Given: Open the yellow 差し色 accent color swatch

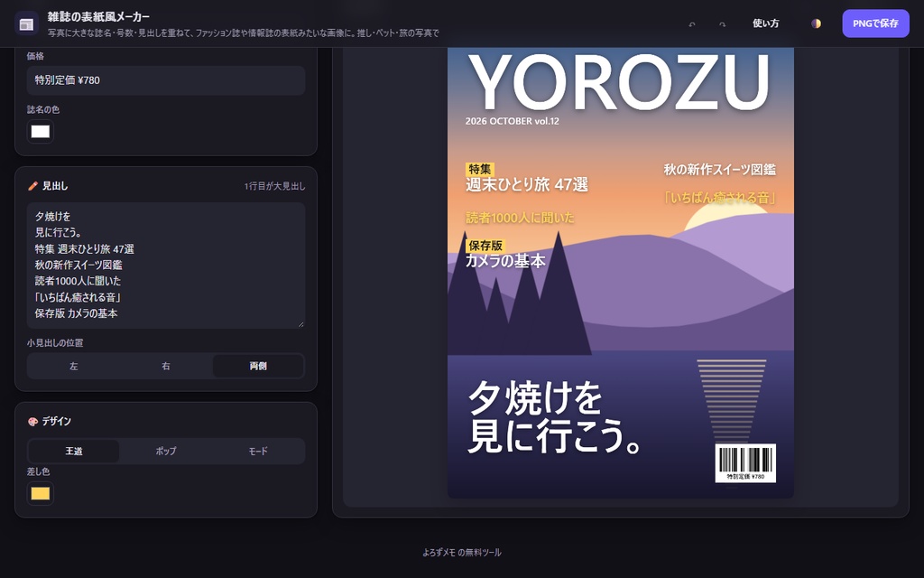Looking at the screenshot, I should coord(40,494).
